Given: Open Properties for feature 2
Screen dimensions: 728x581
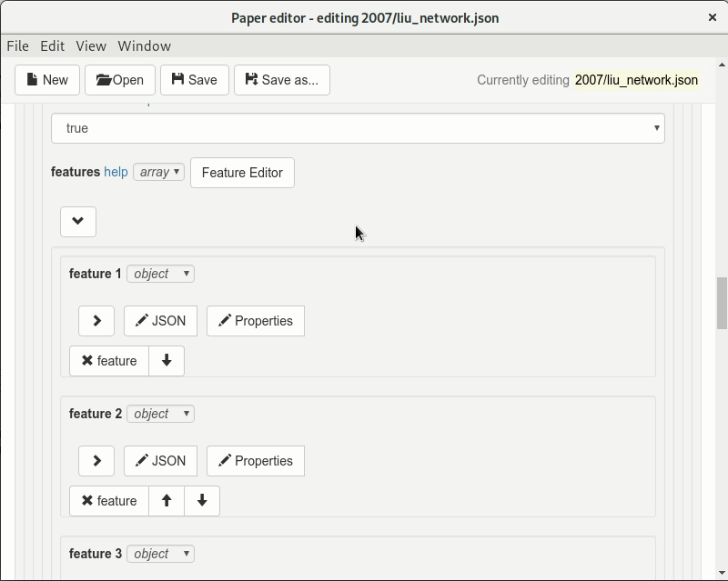Looking at the screenshot, I should 256,461.
